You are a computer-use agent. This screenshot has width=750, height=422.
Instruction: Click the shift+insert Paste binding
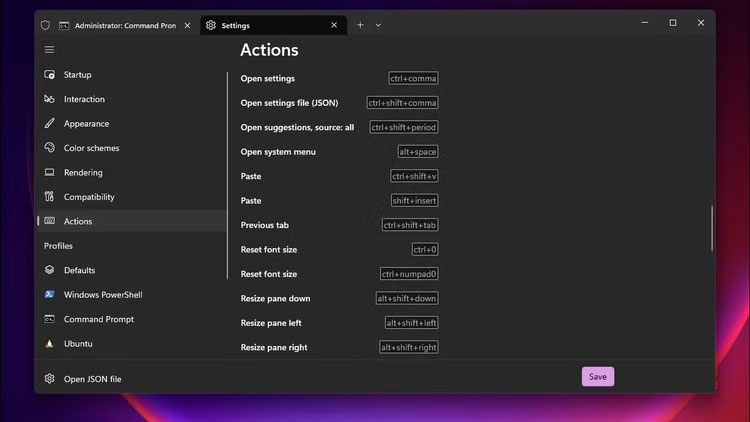point(415,200)
